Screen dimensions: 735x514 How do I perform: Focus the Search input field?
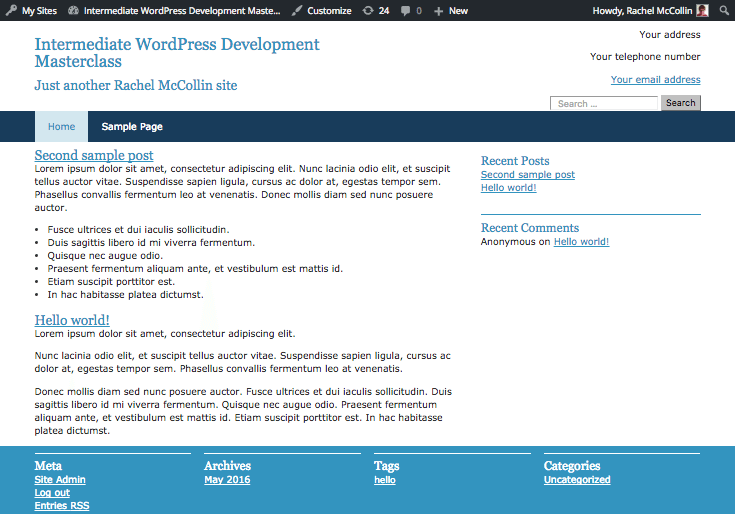coord(604,103)
